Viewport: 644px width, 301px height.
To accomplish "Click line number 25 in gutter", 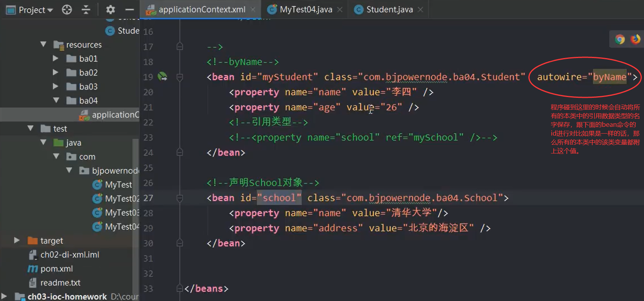I will [148, 168].
